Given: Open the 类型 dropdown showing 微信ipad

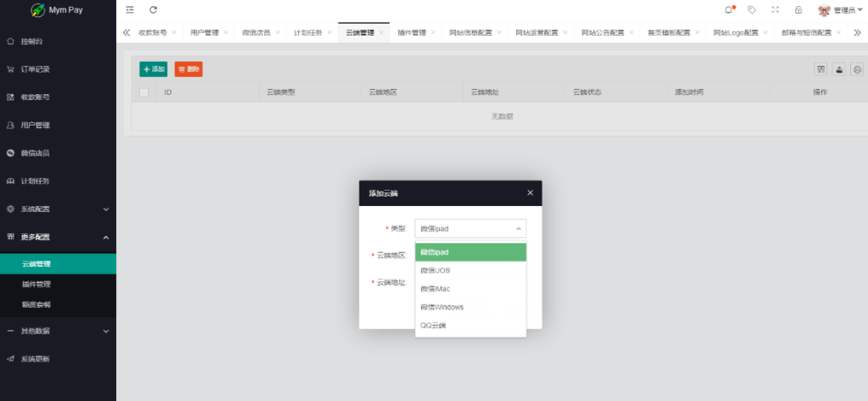Looking at the screenshot, I should [470, 228].
